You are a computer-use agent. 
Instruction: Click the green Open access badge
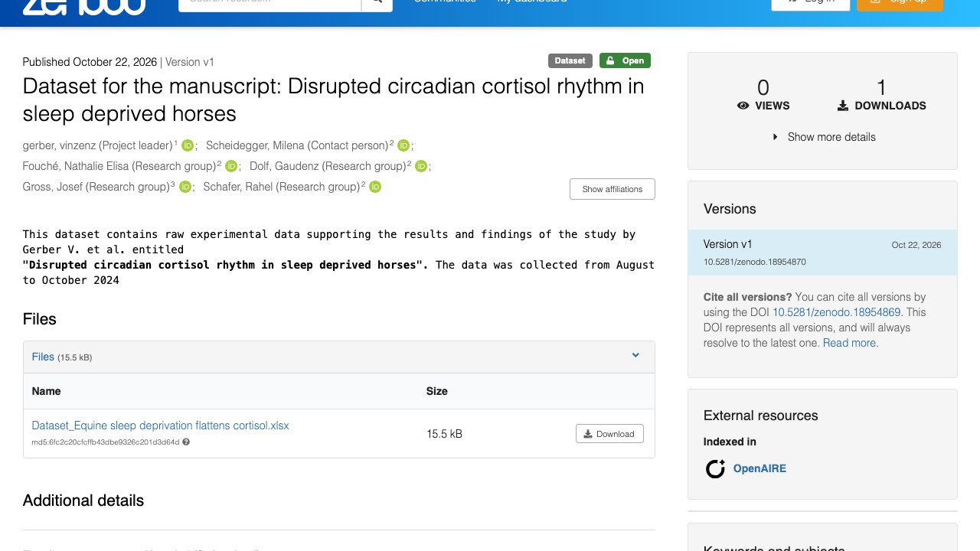tap(625, 60)
